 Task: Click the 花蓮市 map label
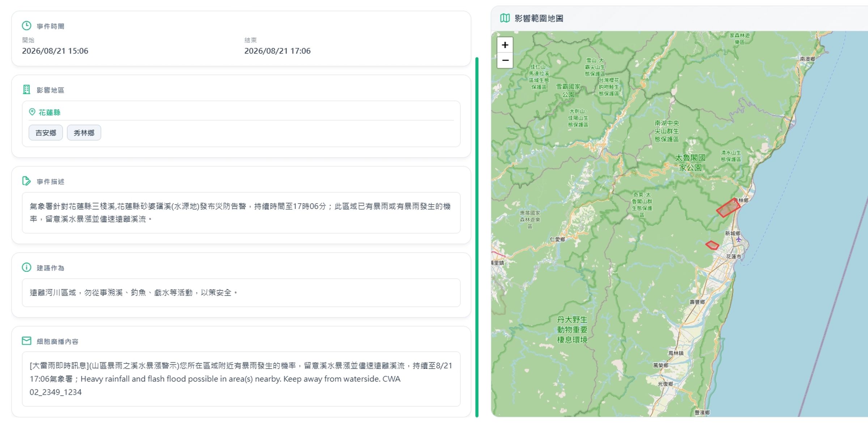pyautogui.click(x=733, y=257)
